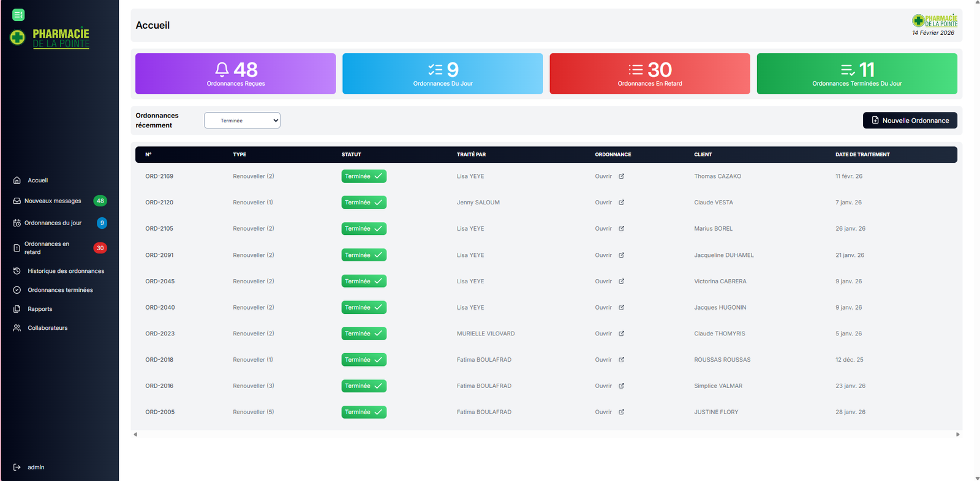Open external link icon for ORD-2005 row
The image size is (980, 481).
621,412
